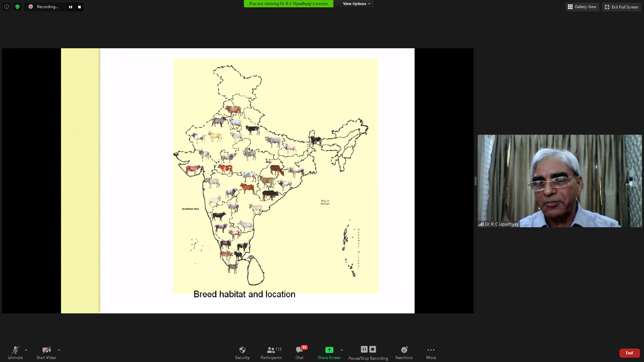
Task: Start Video camera toggle
Action: click(x=46, y=353)
